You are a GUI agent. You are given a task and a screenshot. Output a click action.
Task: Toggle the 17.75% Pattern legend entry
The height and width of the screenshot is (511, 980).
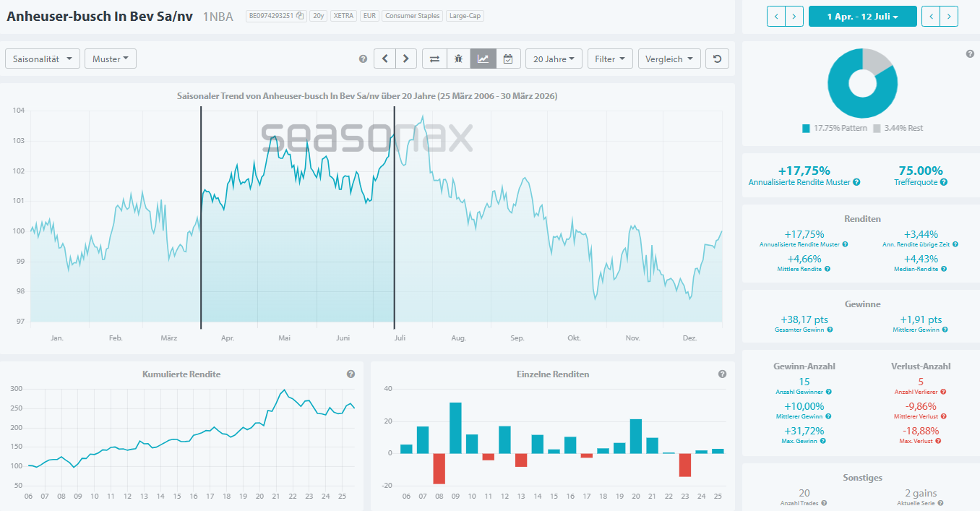click(x=834, y=128)
